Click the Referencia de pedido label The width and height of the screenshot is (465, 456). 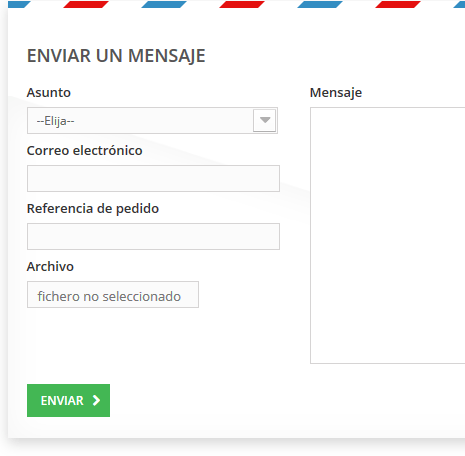[x=93, y=209]
